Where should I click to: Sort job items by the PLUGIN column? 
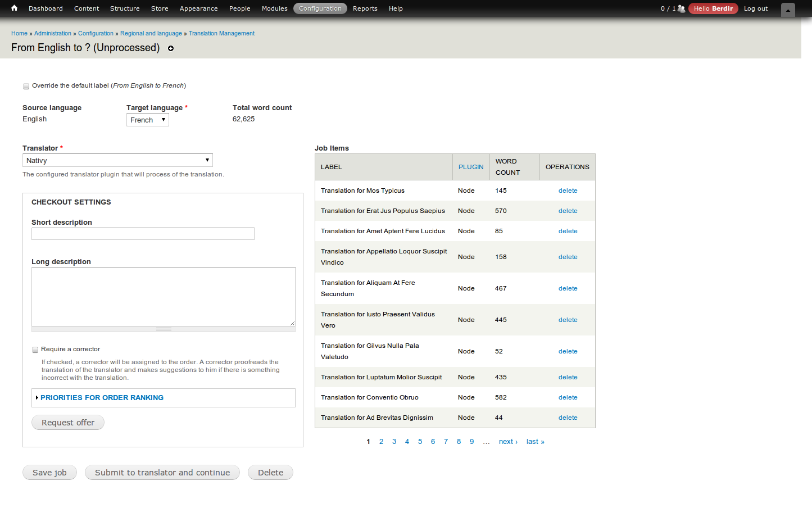[x=471, y=166]
